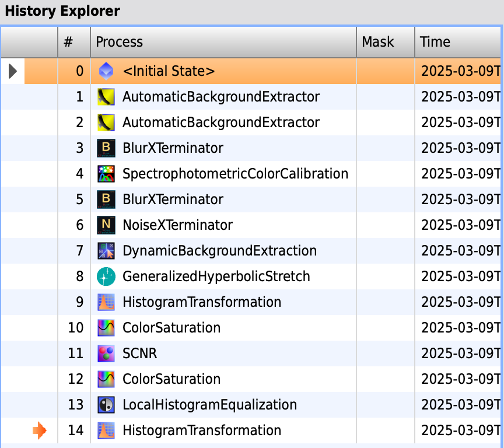Click the AutomaticBackgroundExtractor icon in row 1
This screenshot has height=448, width=504.
pos(106,97)
